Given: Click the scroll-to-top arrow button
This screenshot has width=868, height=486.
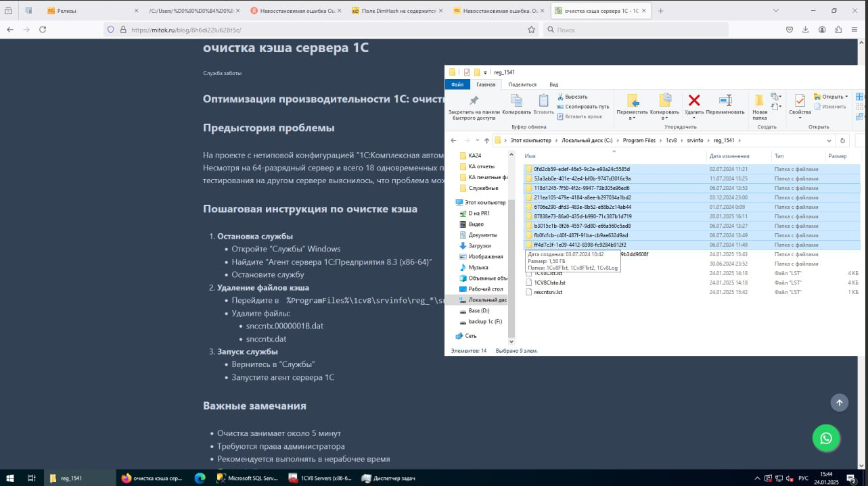Looking at the screenshot, I should 839,403.
